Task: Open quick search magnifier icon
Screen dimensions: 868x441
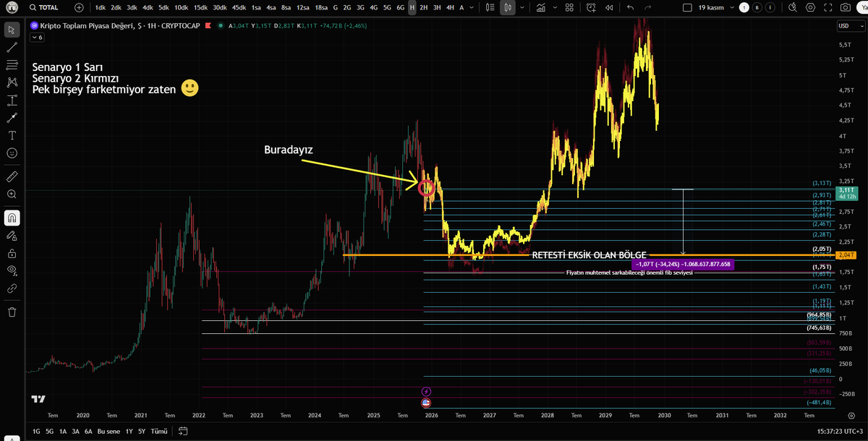Action: (793, 7)
